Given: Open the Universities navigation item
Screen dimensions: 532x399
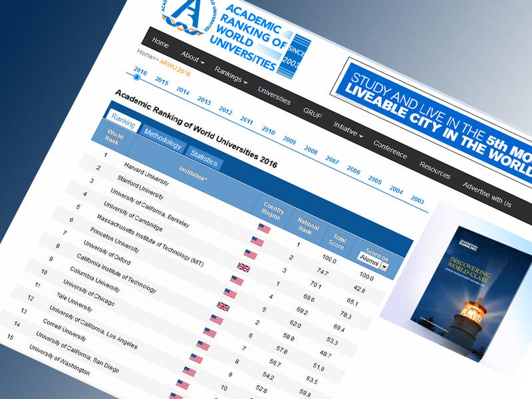Looking at the screenshot, I should pyautogui.click(x=274, y=94).
